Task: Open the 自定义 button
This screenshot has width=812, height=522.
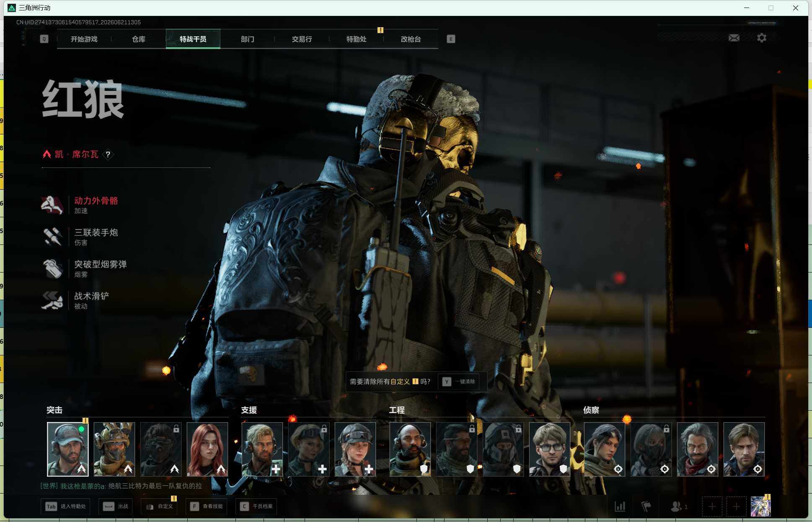Action: pyautogui.click(x=159, y=507)
